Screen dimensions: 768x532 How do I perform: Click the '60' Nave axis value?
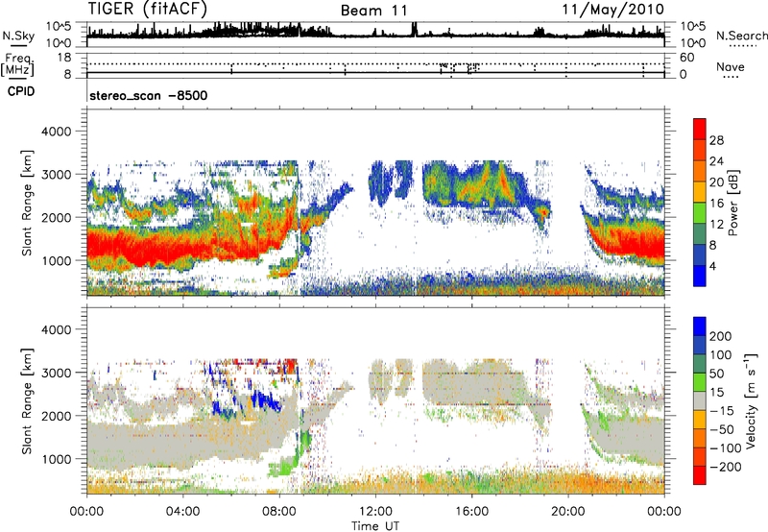pyautogui.click(x=686, y=58)
